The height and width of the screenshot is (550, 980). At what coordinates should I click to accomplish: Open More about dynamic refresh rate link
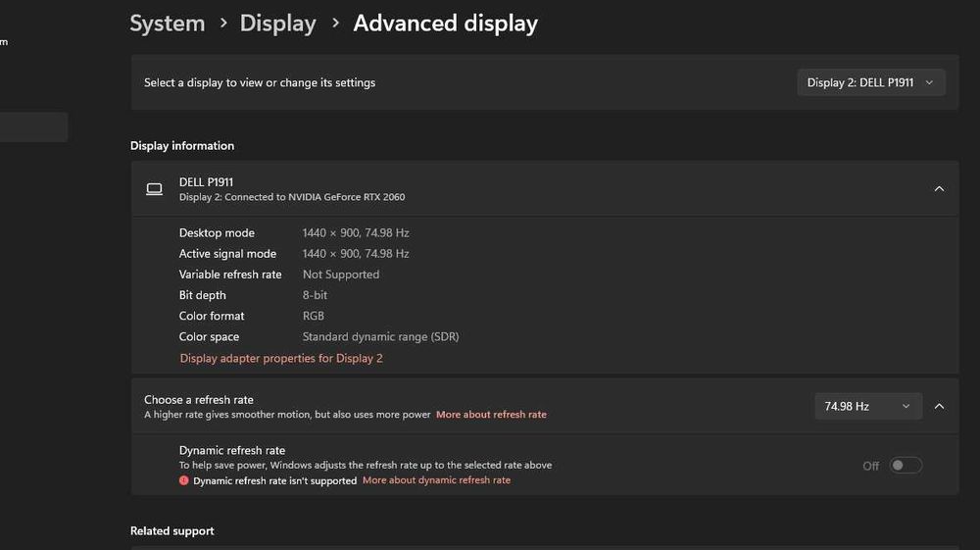click(436, 480)
